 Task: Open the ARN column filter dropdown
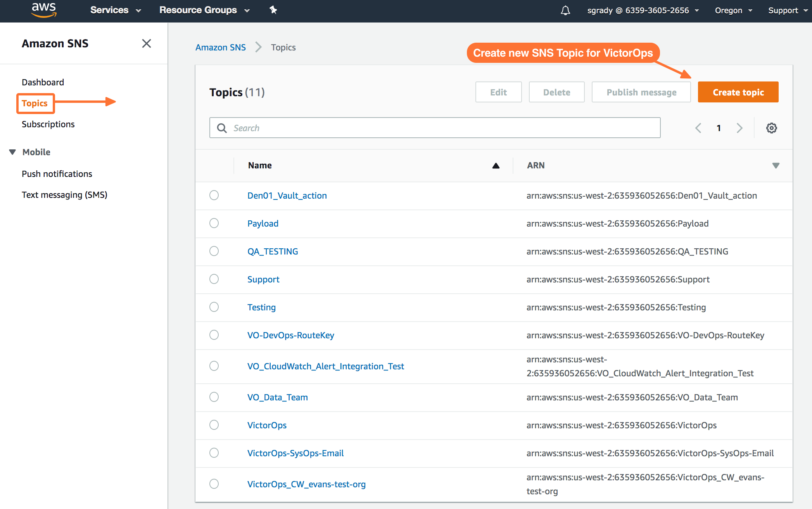[776, 166]
